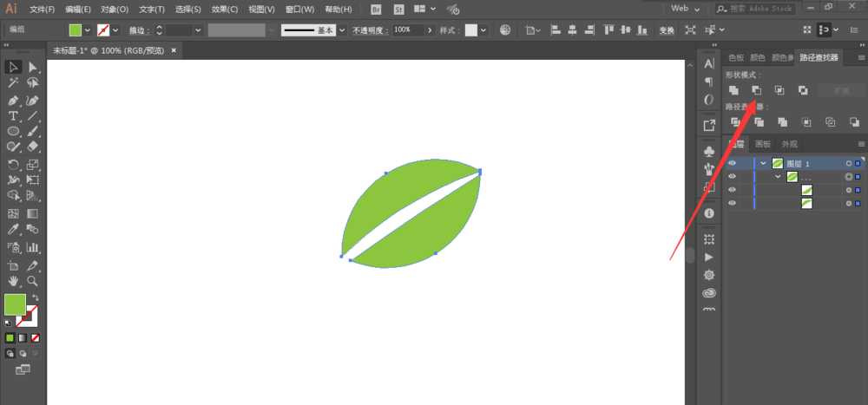Click Minus Back pathfinder icon

[x=855, y=122]
